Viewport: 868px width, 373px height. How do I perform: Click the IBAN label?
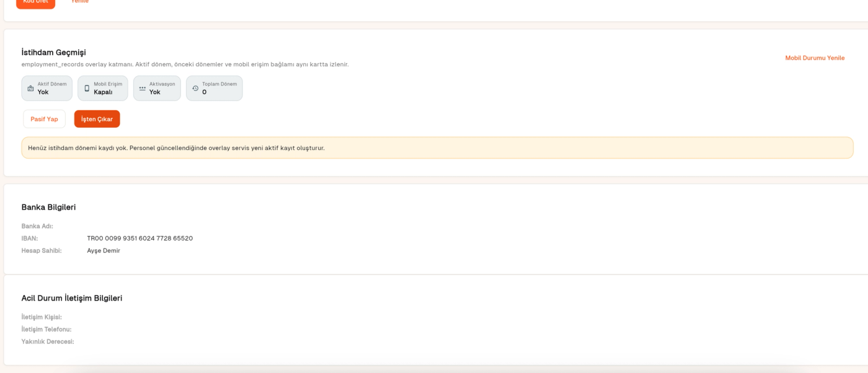tap(30, 239)
